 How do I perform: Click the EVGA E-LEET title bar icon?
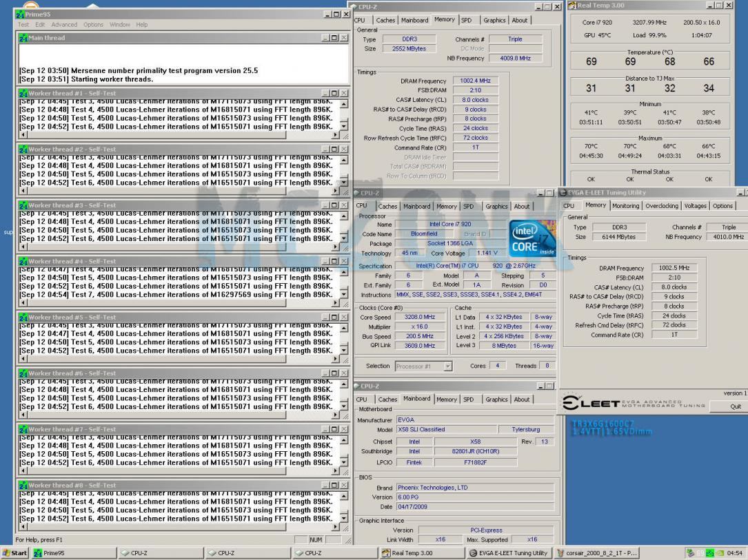563,193
